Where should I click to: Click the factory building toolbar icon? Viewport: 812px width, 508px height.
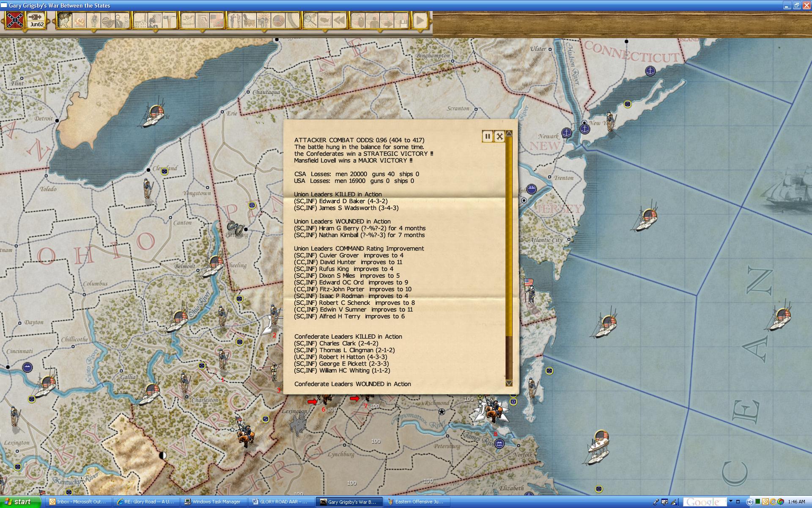pos(141,20)
